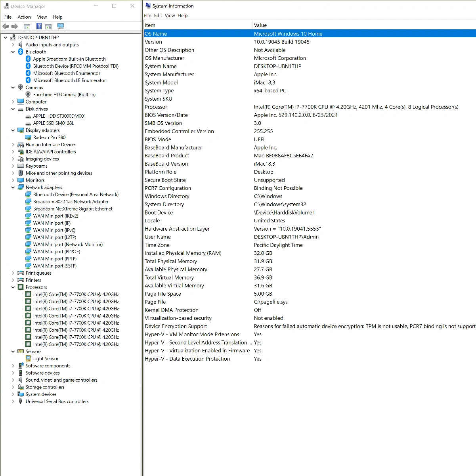Click the Bluetooth category icon
476x476 pixels.
pos(21,52)
